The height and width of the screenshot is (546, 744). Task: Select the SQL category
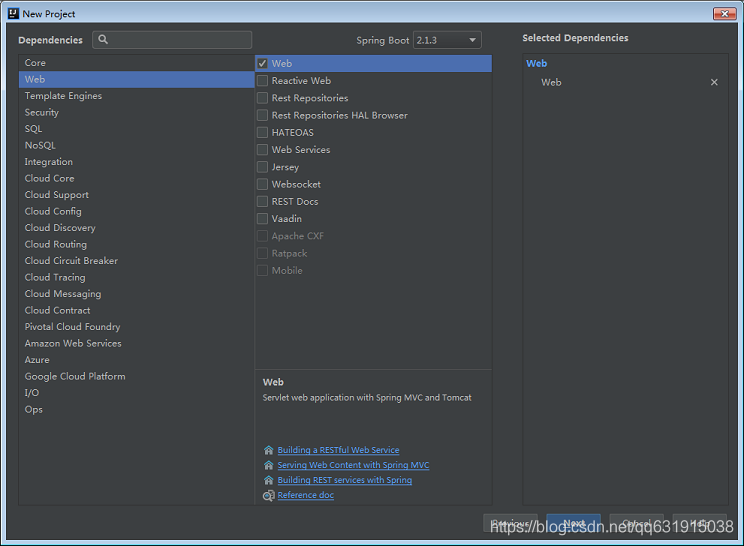136,129
